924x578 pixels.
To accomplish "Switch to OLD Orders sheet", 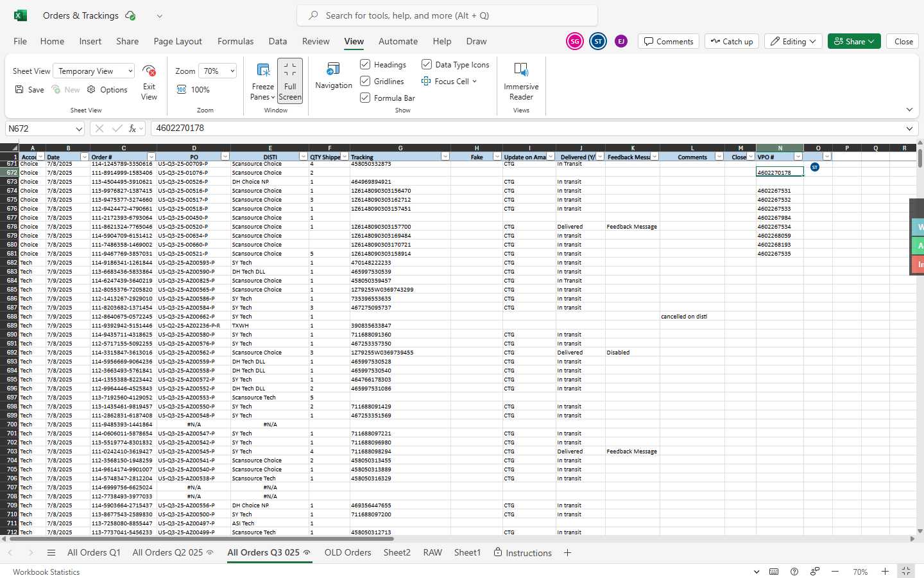I will (348, 552).
